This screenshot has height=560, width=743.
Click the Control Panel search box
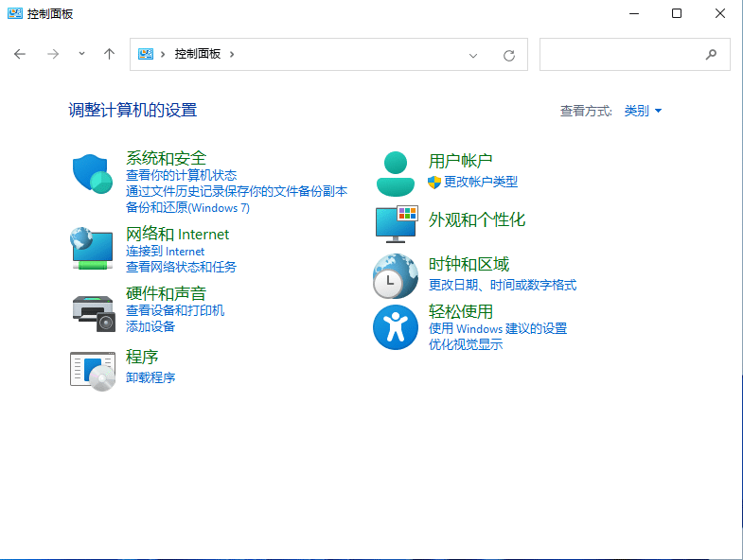point(625,55)
